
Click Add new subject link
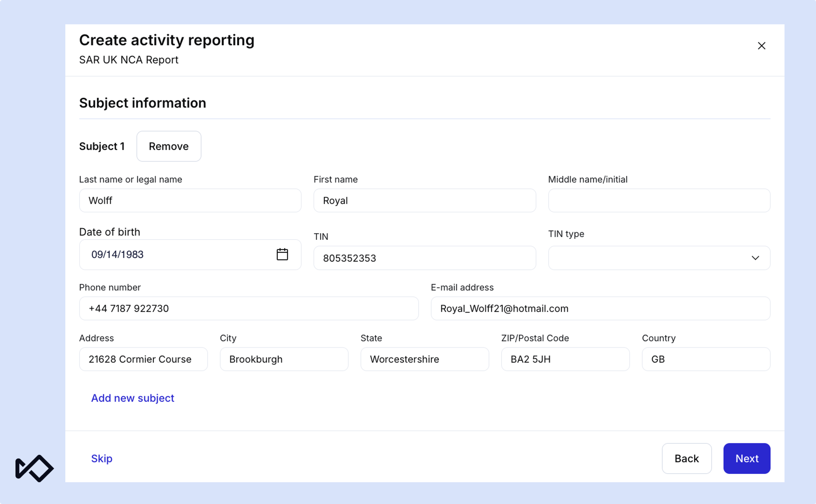click(132, 398)
